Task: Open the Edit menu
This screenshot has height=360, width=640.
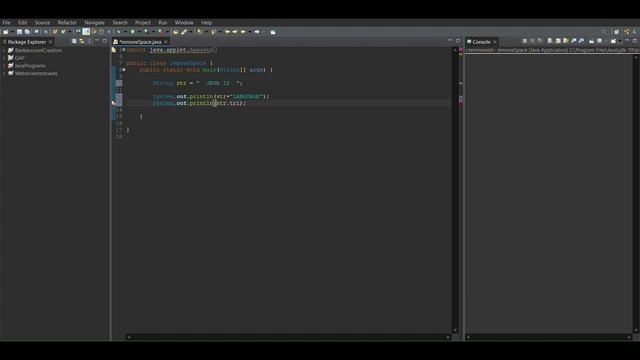Action: pos(22,23)
